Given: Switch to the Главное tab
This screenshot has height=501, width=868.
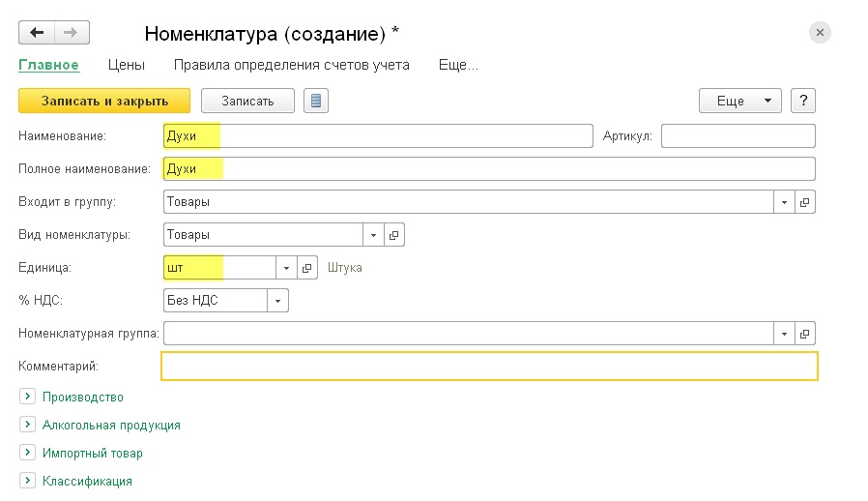Looking at the screenshot, I should coord(48,65).
